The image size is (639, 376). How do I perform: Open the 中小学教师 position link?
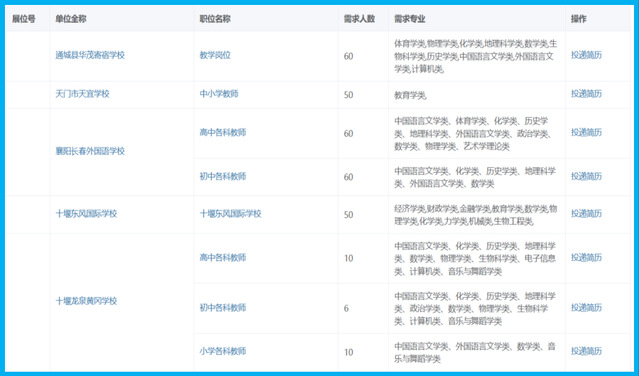(219, 94)
